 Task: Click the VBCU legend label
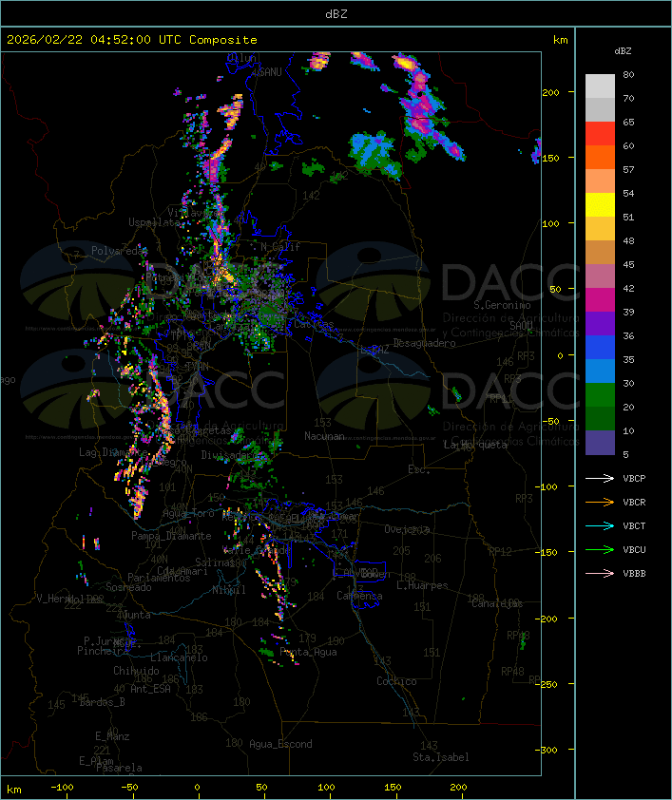634,549
